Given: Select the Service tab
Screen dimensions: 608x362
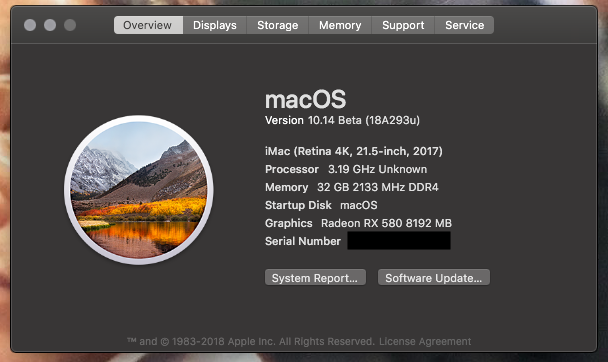Looking at the screenshot, I should tap(464, 25).
